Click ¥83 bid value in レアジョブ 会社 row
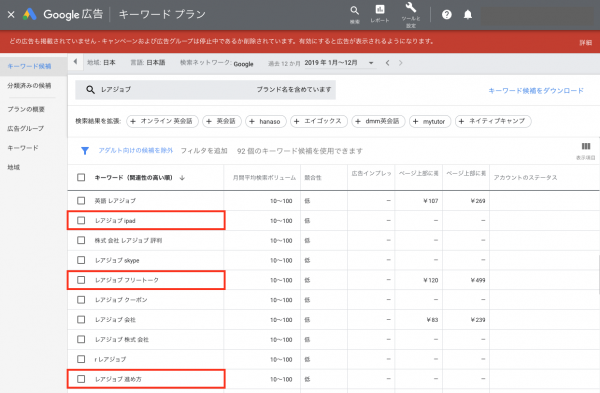This screenshot has height=393, width=600. (432, 320)
